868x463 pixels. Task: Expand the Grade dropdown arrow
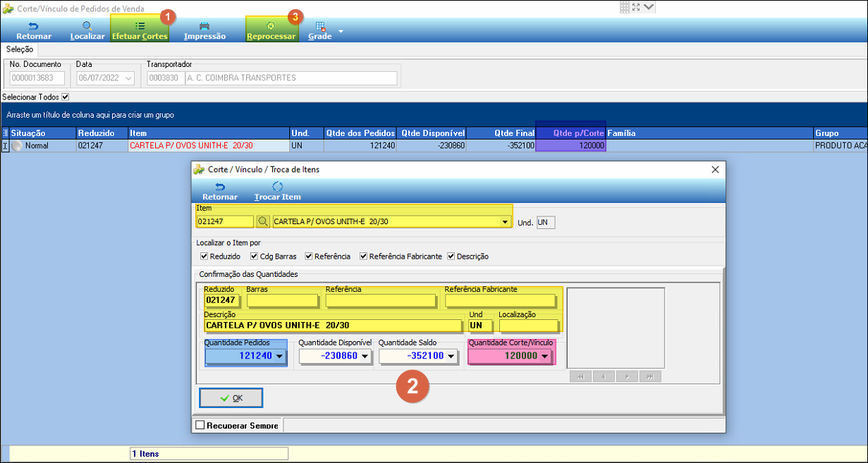pyautogui.click(x=341, y=32)
